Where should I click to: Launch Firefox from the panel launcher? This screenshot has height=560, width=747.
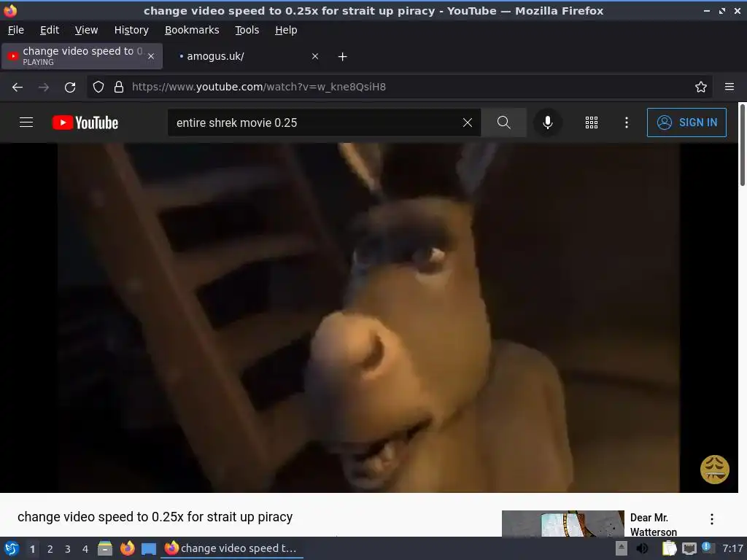[x=127, y=548]
